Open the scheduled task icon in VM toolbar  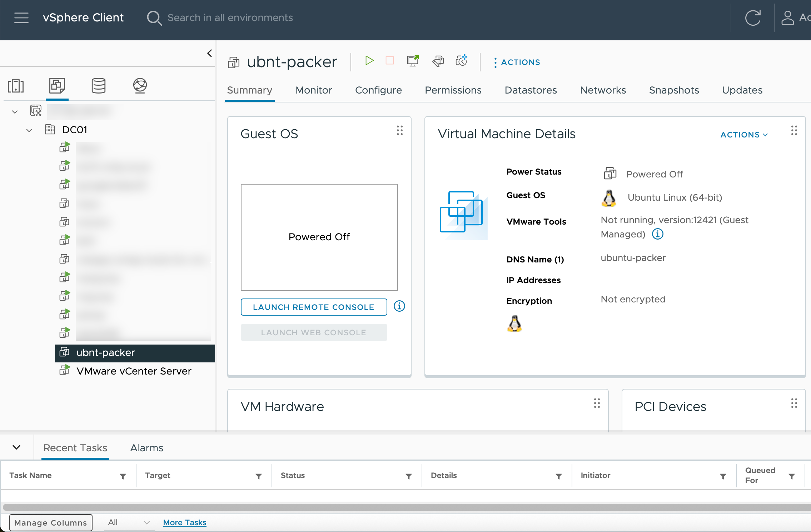(461, 61)
